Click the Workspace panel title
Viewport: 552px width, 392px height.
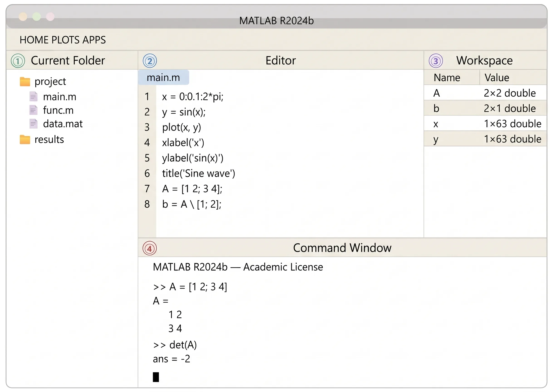484,60
